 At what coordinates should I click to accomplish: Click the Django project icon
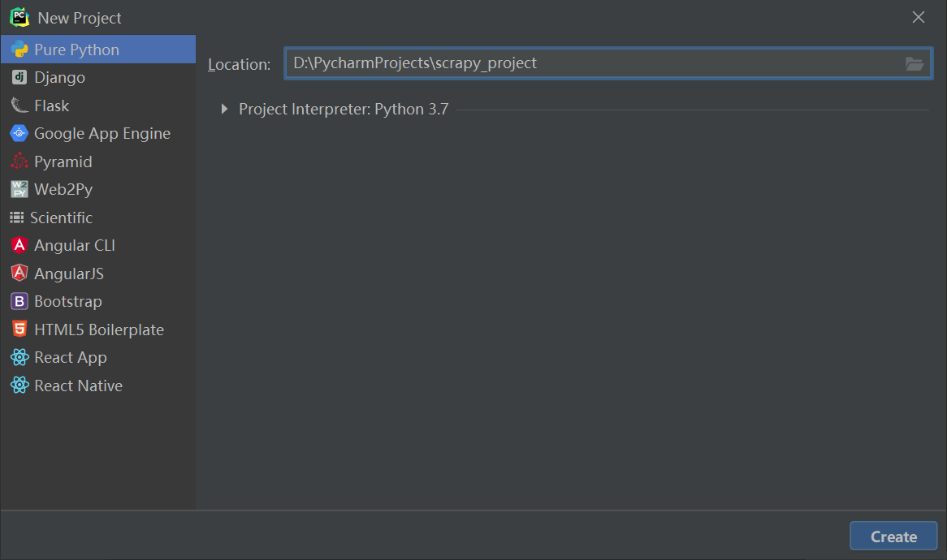point(19,78)
